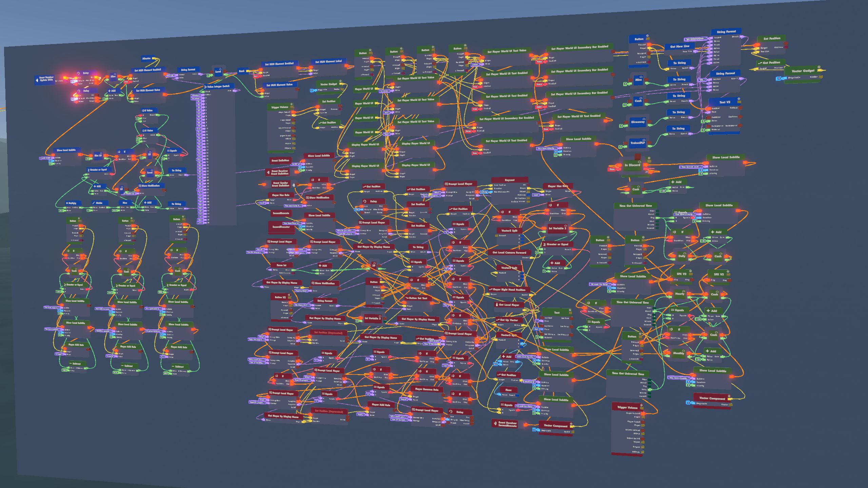This screenshot has height=488, width=868.
Task: Toggle the red True value on Rank chip
Action: point(256,76)
